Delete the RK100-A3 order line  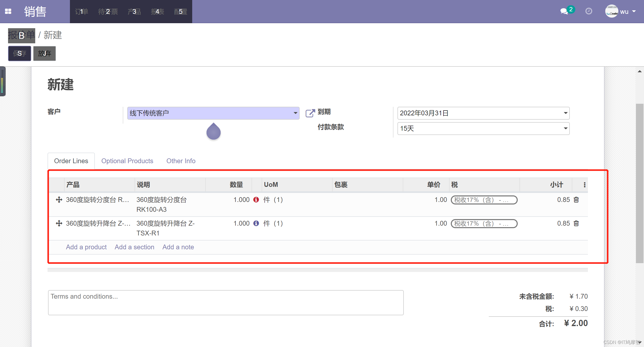coord(576,200)
